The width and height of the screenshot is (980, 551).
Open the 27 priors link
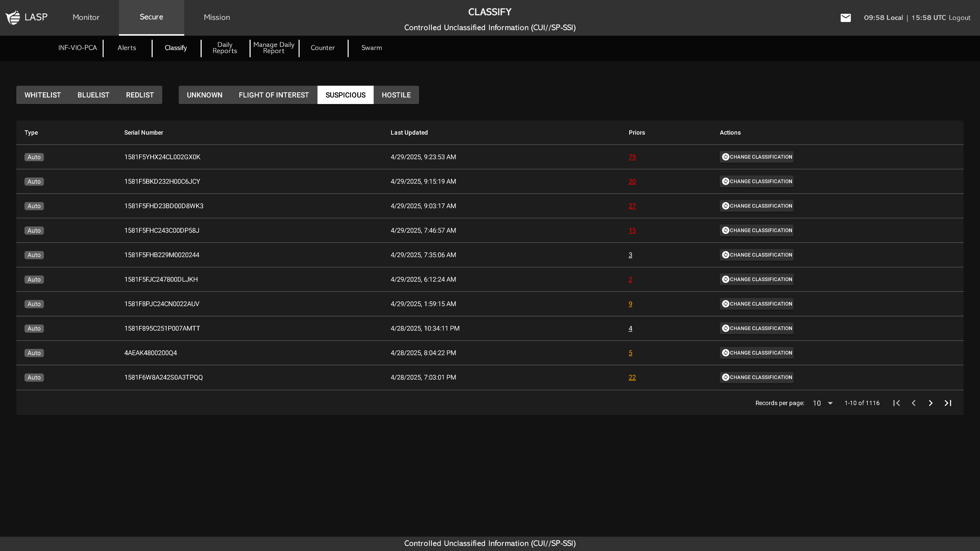click(632, 206)
